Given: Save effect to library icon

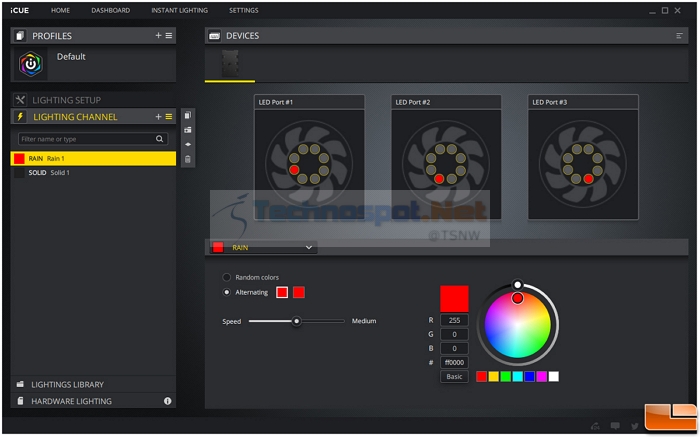Looking at the screenshot, I should coord(188,130).
